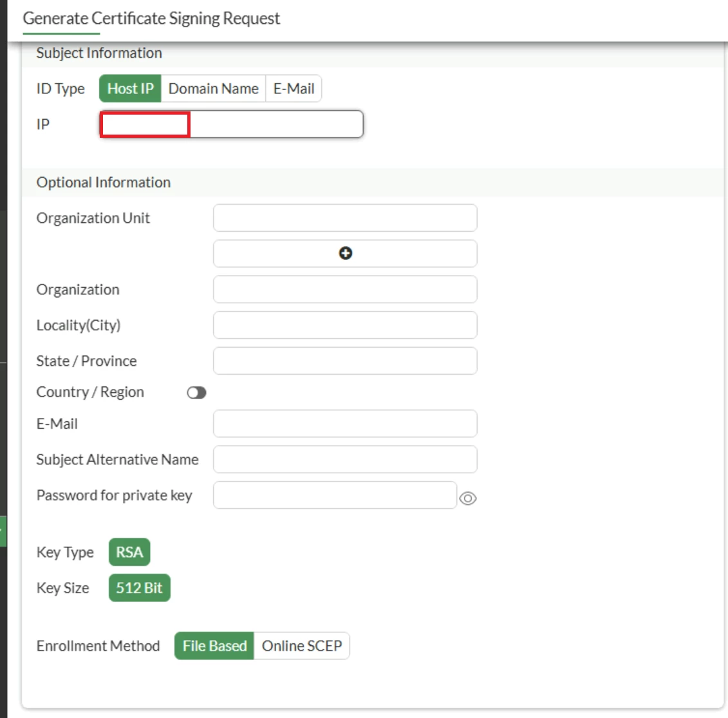Click into the Organization field

click(345, 289)
